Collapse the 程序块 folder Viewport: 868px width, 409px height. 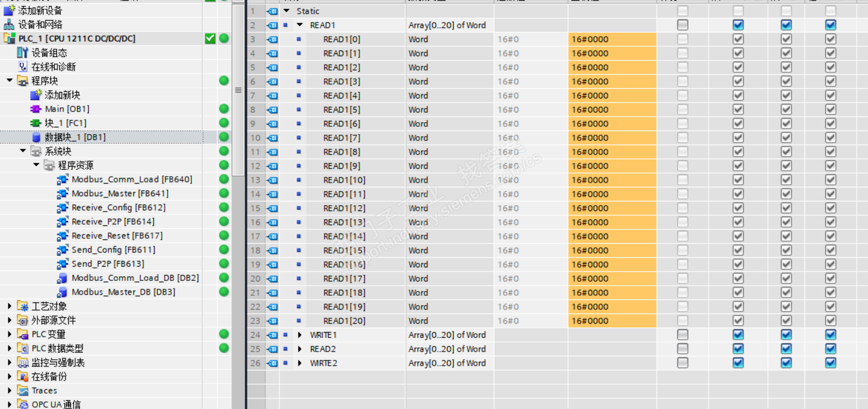click(x=9, y=81)
